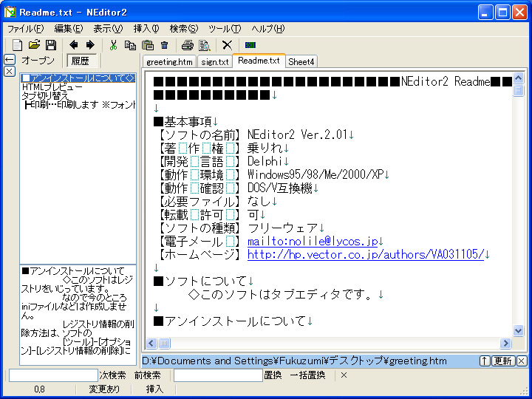Toggle the 履歴 history panel button
The height and width of the screenshot is (399, 532).
81,61
